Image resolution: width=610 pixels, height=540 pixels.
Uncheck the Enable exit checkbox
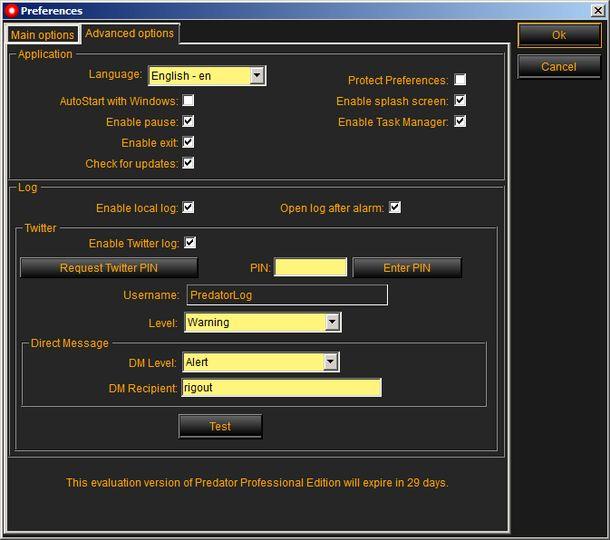[188, 142]
